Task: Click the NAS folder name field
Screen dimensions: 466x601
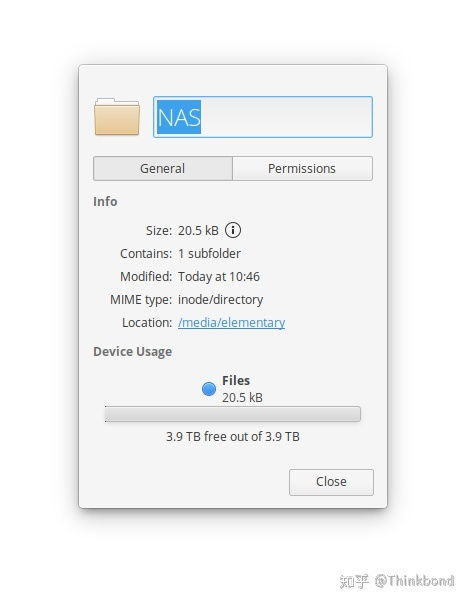Action: 263,117
